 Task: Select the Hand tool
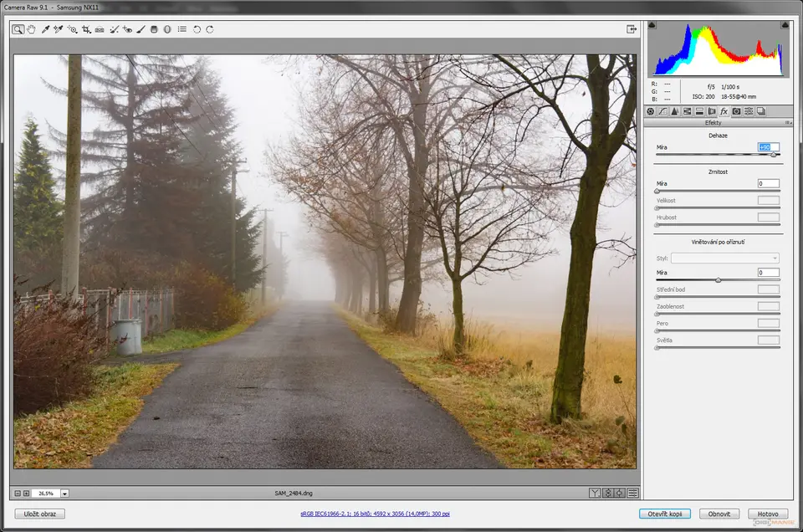32,29
